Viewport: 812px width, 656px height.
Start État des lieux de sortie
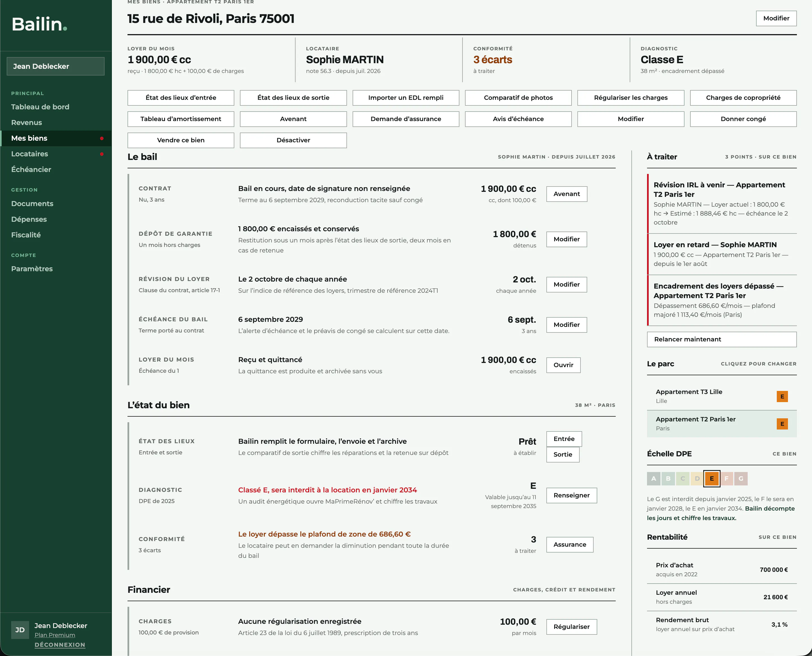pyautogui.click(x=293, y=98)
